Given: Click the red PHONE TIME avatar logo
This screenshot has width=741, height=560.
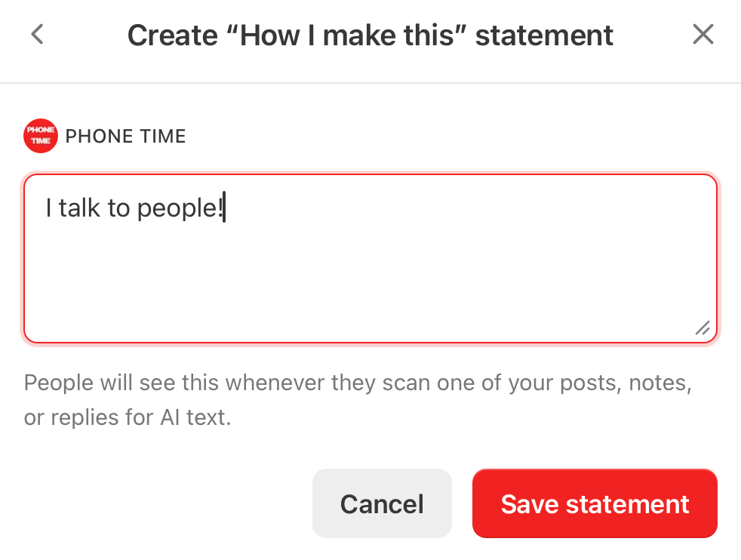Looking at the screenshot, I should [x=41, y=136].
